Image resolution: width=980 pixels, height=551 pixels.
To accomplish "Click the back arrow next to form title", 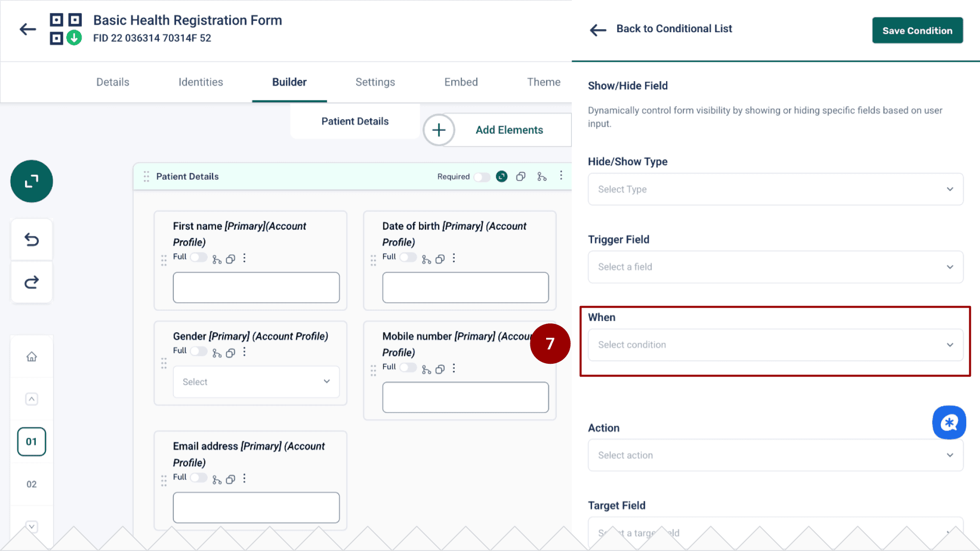I will (x=28, y=29).
